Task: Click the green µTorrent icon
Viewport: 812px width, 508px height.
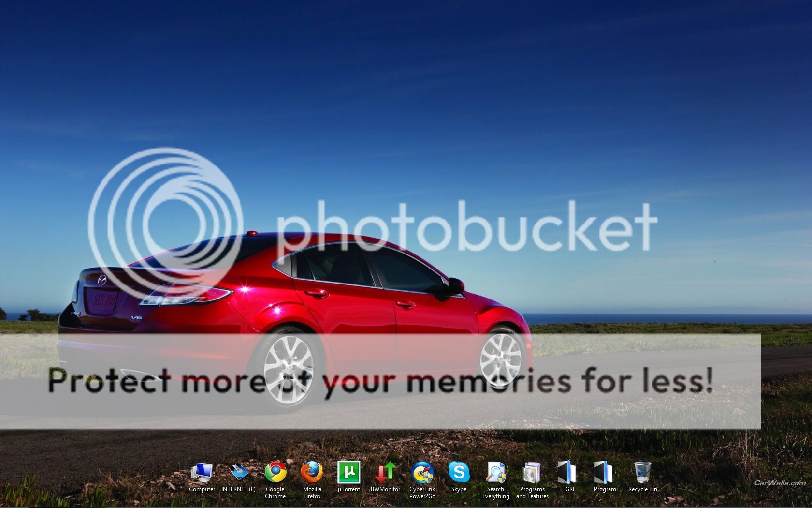Action: 348,473
